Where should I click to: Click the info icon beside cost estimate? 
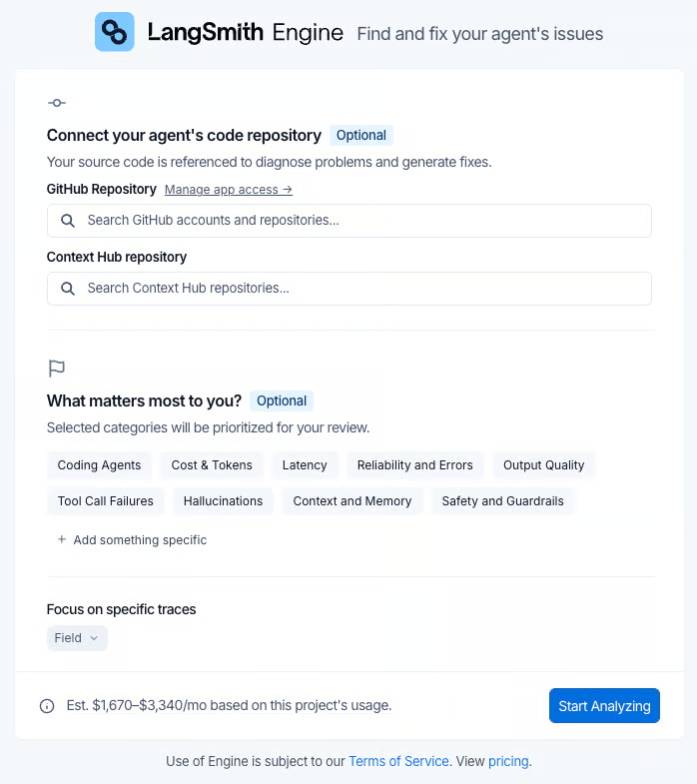tap(47, 706)
